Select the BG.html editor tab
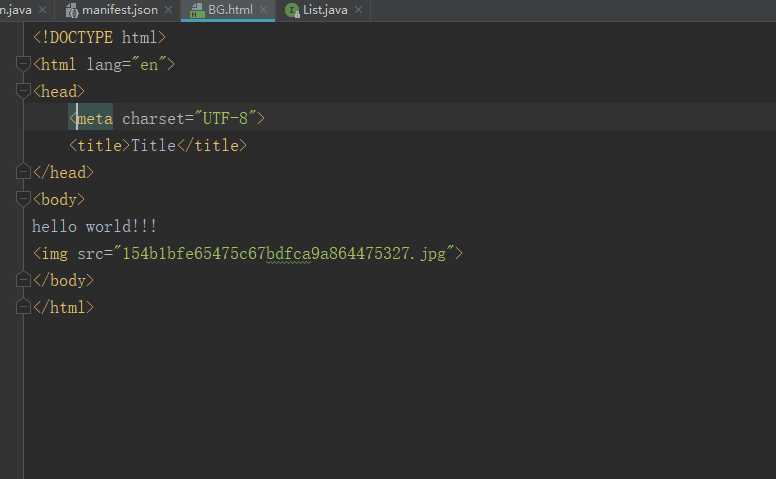Image resolution: width=776 pixels, height=479 pixels. (x=230, y=10)
